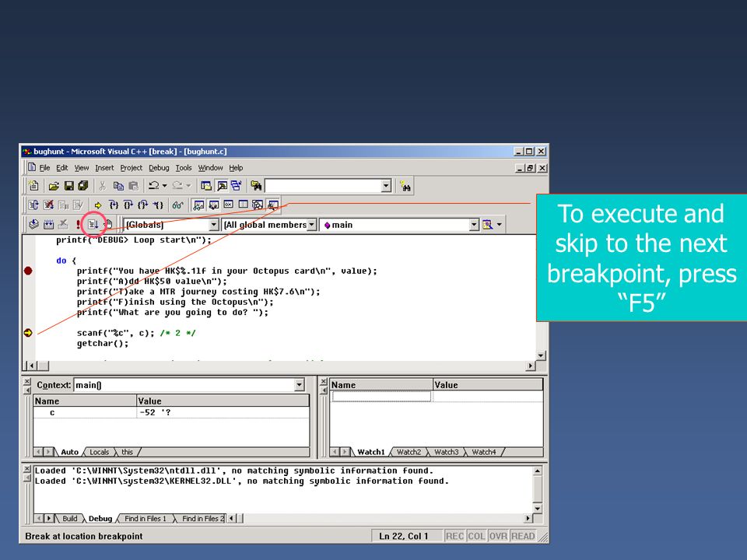Switch to the Watch3 tab
The width and height of the screenshot is (747, 560).
point(447,452)
